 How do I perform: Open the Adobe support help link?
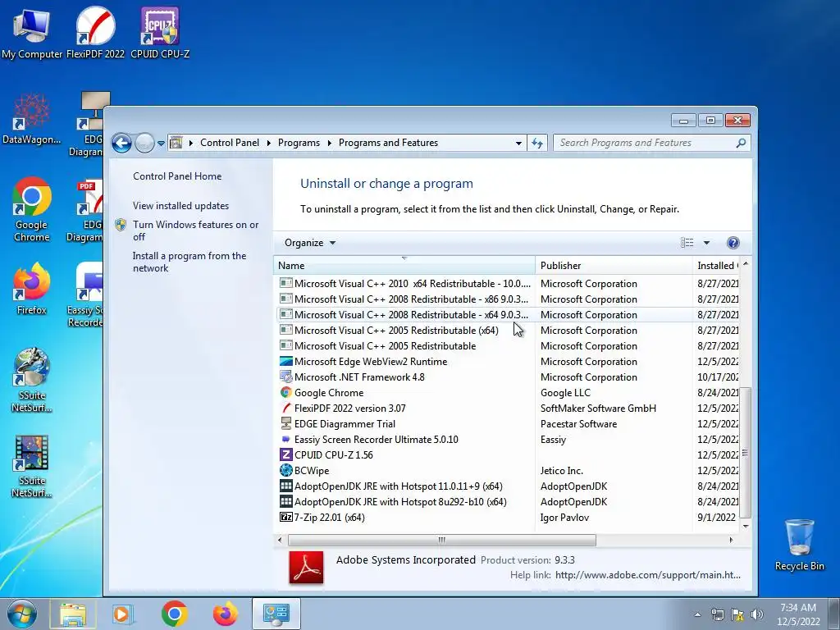[648, 575]
